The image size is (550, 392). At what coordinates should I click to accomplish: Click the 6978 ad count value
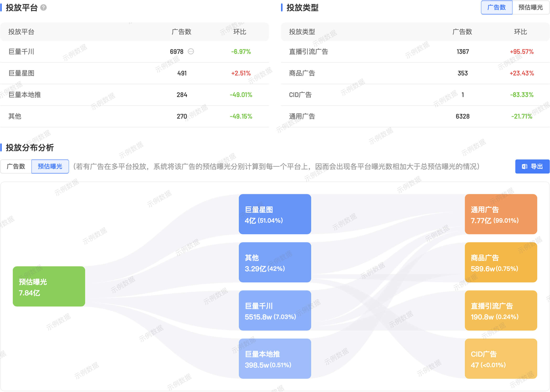click(177, 52)
